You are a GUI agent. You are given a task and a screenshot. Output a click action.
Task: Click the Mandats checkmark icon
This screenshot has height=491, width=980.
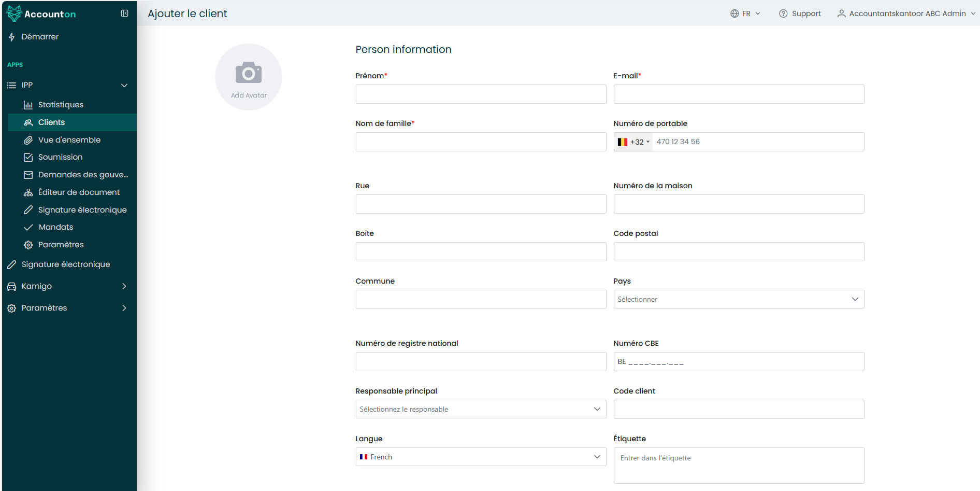click(28, 227)
